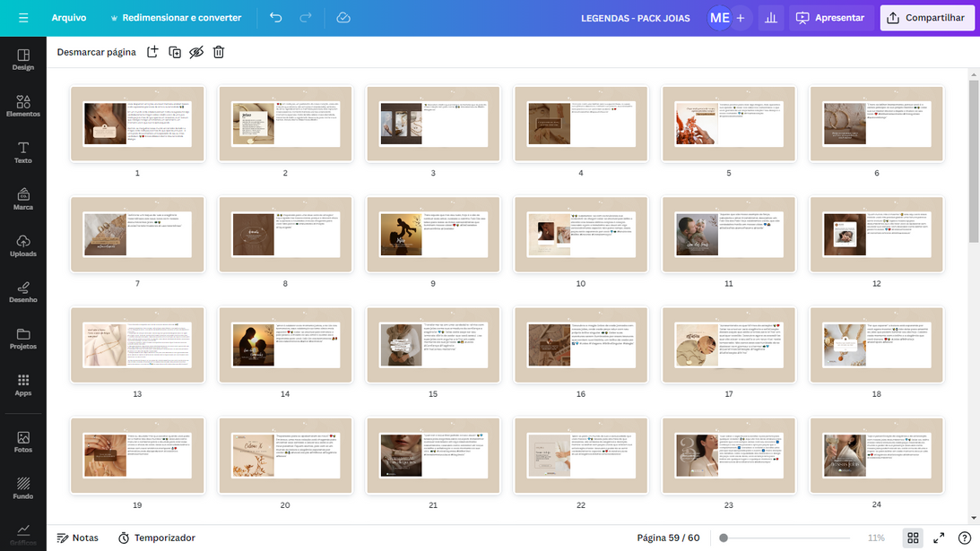980x551 pixels.
Task: Open Redimensionar e converter menu
Action: [176, 18]
